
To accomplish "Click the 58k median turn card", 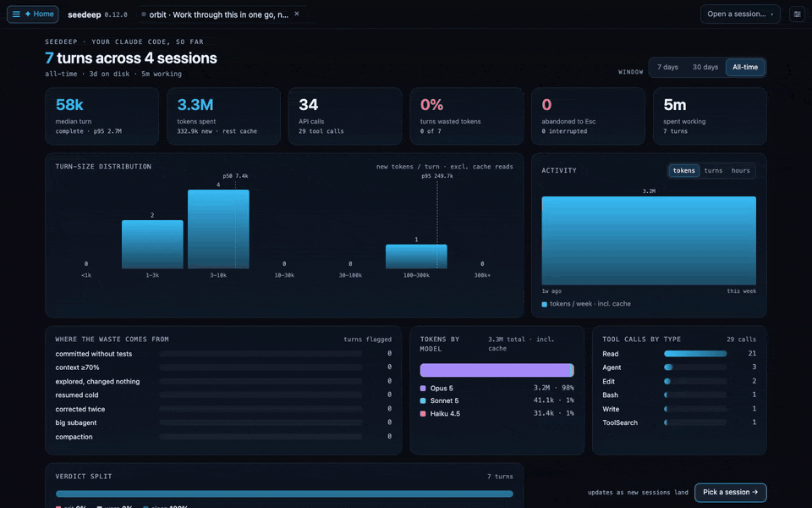I will (101, 116).
